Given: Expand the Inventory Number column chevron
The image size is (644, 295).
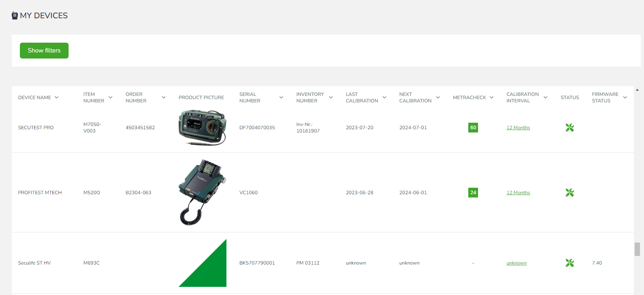Looking at the screenshot, I should [331, 98].
